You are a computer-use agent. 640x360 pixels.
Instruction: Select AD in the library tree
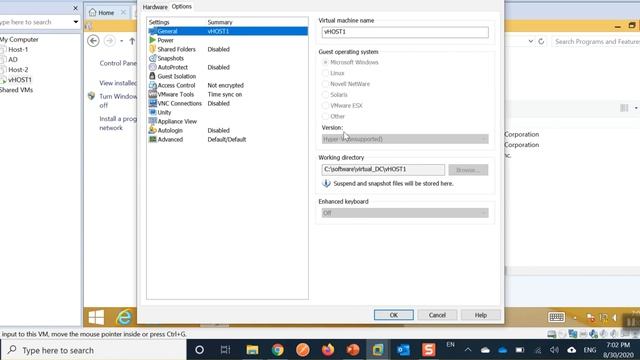click(x=13, y=60)
